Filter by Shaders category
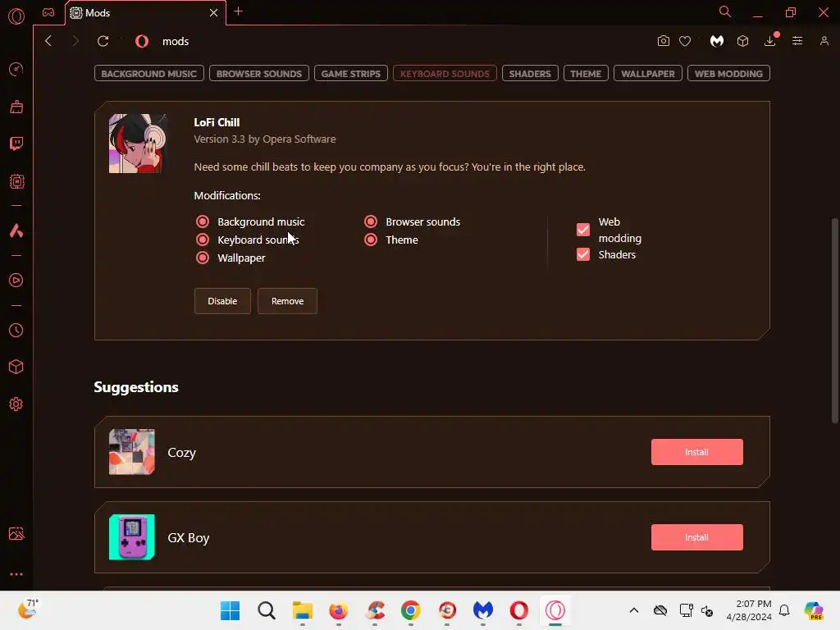 530,73
